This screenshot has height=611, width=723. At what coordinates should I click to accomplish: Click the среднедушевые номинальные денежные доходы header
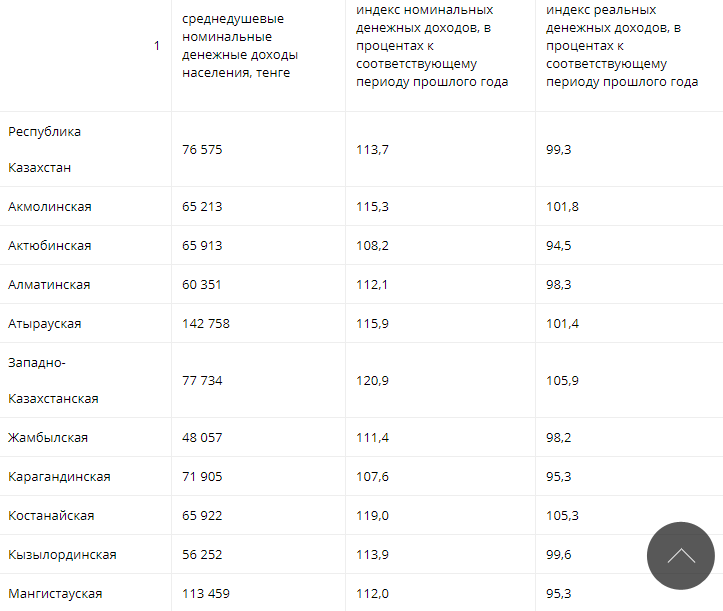click(x=240, y=46)
